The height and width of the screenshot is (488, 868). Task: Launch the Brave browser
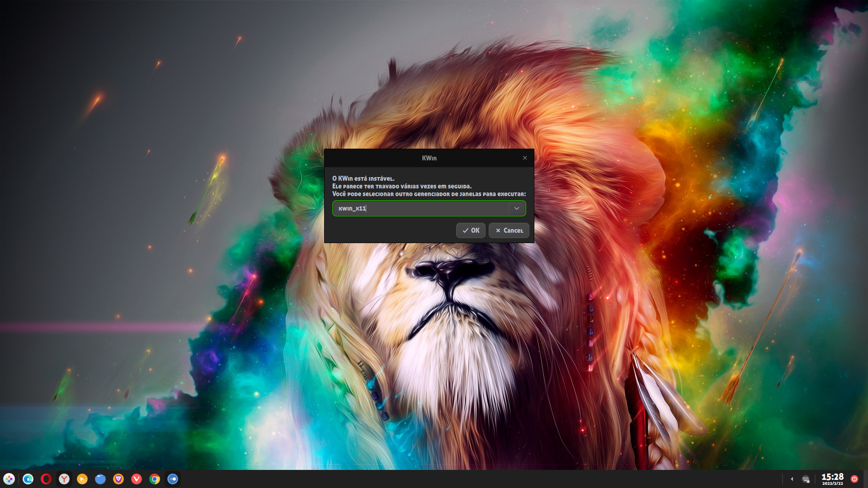click(x=118, y=479)
